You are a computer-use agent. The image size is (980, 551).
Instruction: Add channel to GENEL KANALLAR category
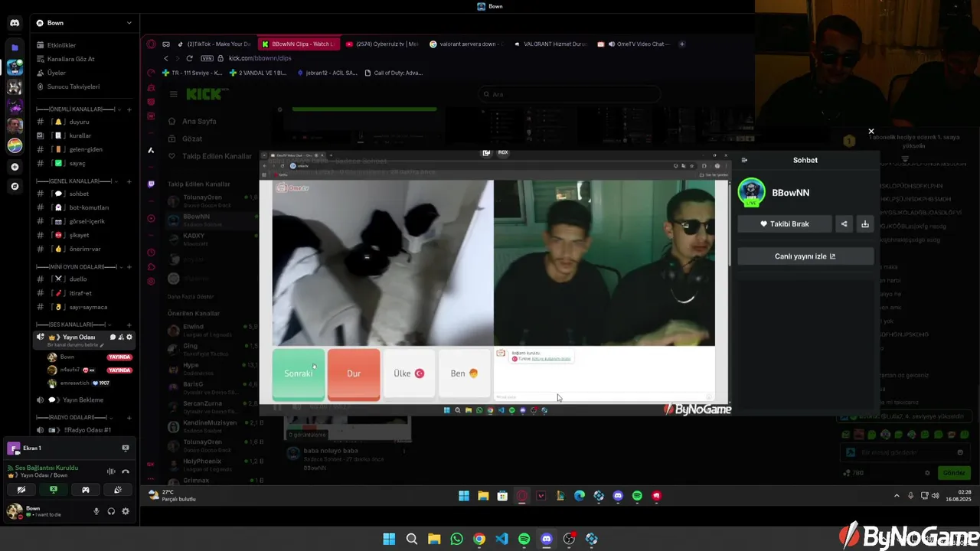pos(129,181)
